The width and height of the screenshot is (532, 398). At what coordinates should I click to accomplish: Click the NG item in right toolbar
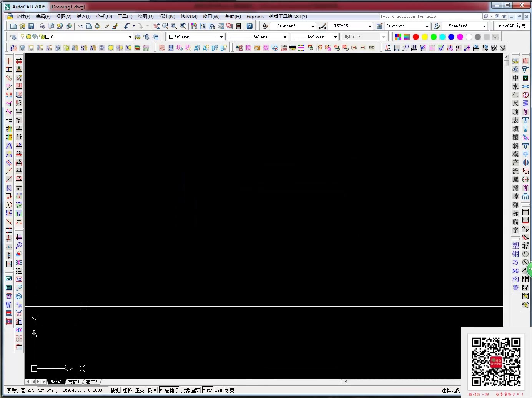[x=515, y=271]
